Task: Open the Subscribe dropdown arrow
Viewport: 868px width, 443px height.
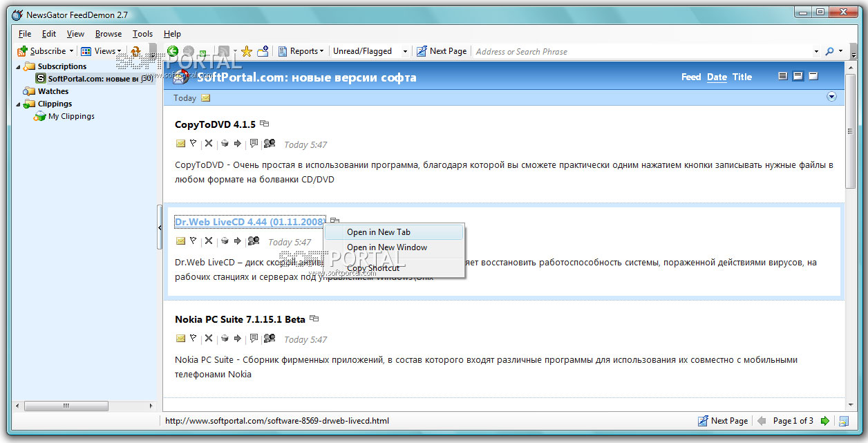Action: coord(71,51)
